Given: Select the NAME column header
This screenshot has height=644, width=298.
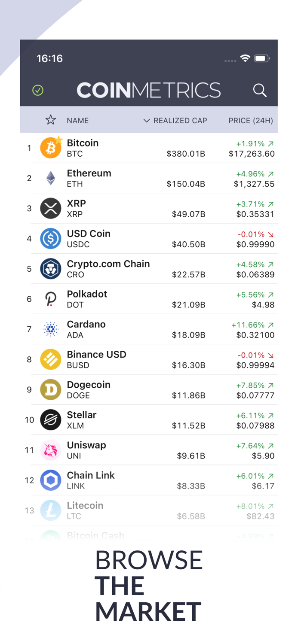Looking at the screenshot, I should click(x=78, y=121).
